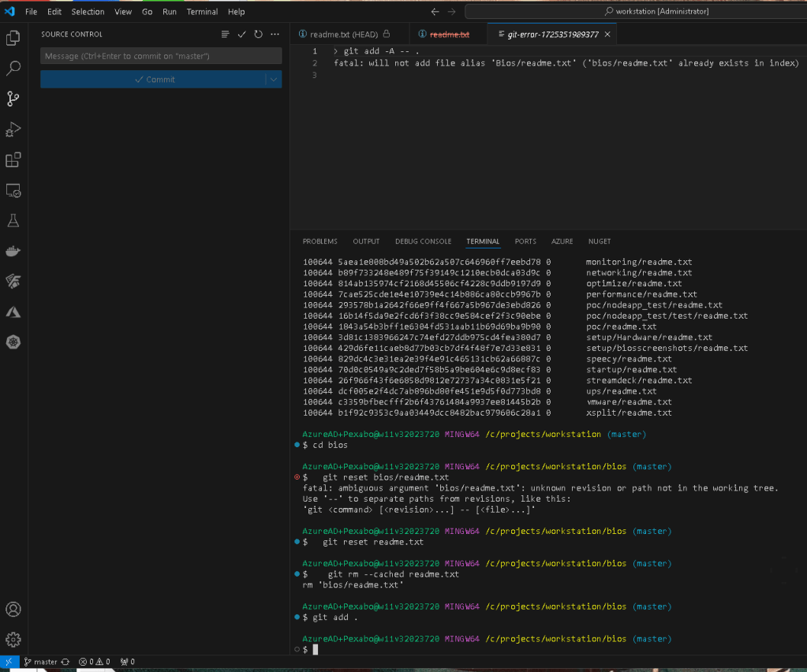The height and width of the screenshot is (672, 807).
Task: Open the unlabeled activity icon below Docker
Action: pos(13,282)
